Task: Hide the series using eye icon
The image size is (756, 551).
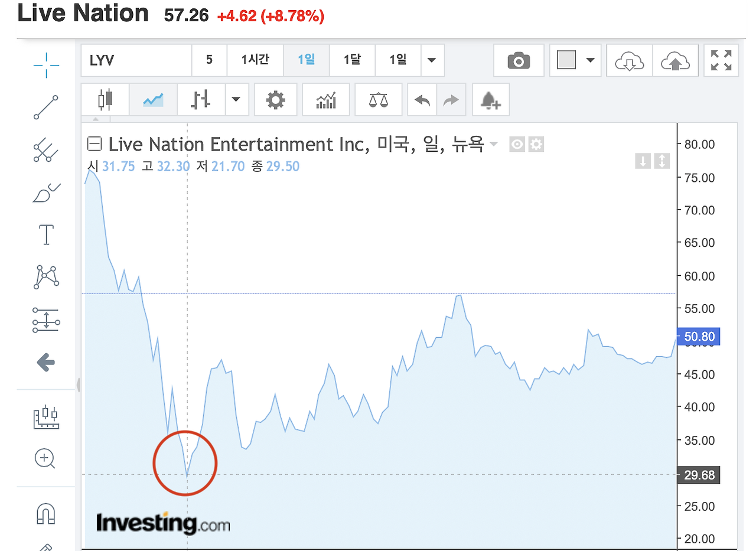Action: point(517,144)
